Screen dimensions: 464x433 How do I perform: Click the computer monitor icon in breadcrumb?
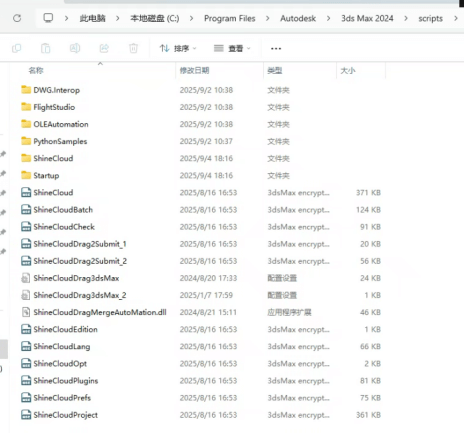(48, 18)
